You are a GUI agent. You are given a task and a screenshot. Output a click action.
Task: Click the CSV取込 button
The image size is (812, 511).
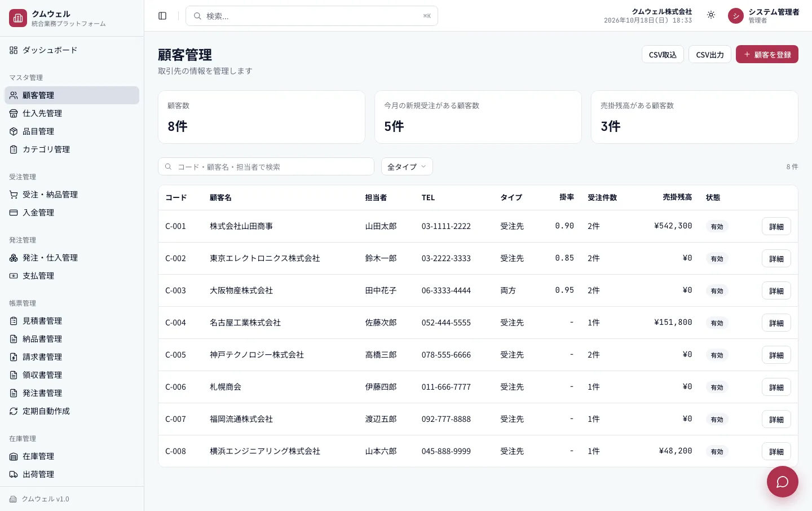(x=663, y=54)
